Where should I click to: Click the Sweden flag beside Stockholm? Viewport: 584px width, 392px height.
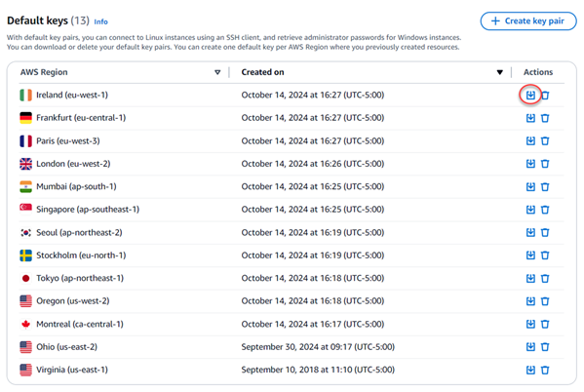25,255
